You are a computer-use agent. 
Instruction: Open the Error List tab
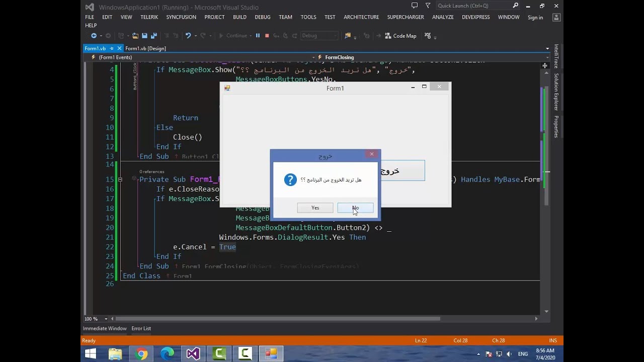coord(141,328)
